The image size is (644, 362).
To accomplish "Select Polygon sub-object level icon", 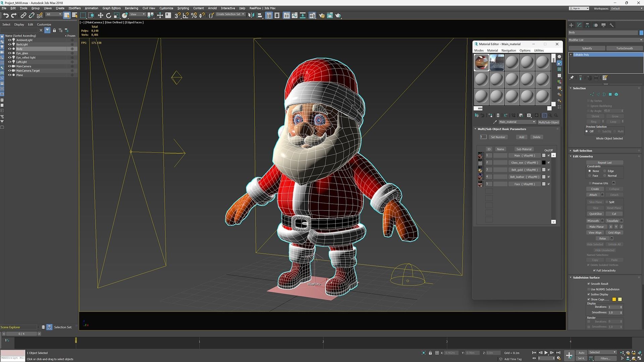I will pos(610,95).
